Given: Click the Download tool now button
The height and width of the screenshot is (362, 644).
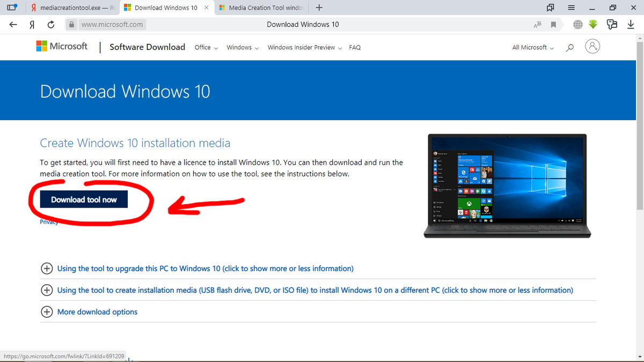Looking at the screenshot, I should coord(84,200).
